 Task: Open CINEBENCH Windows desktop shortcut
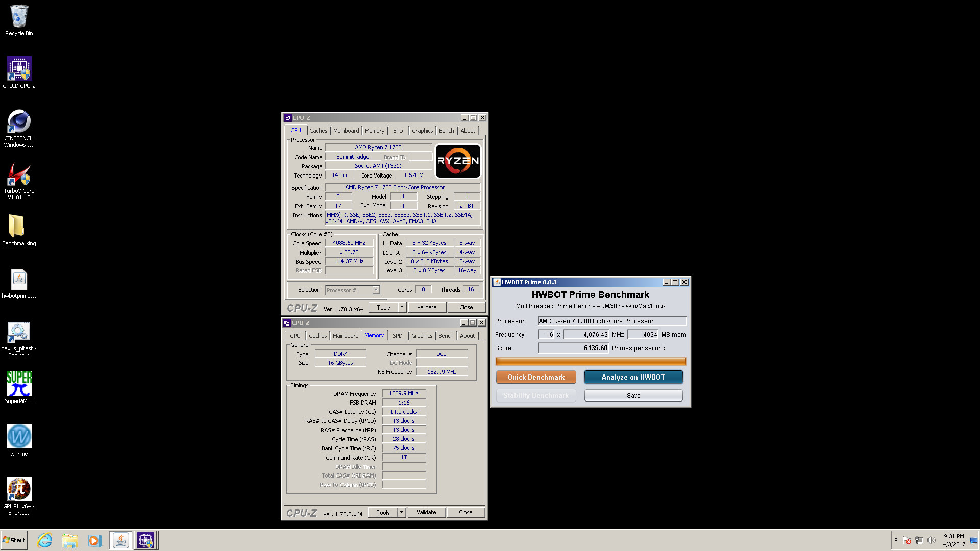coord(19,129)
